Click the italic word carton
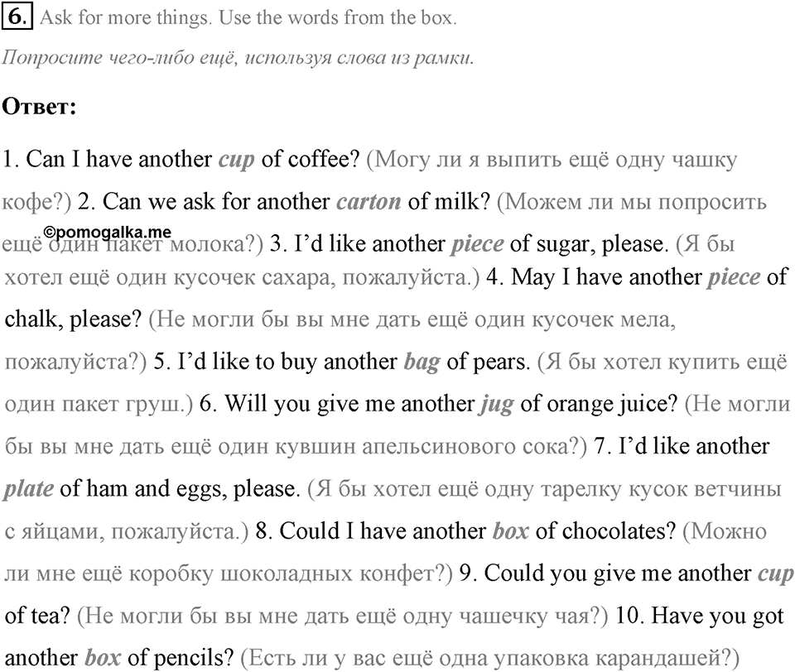This screenshot has width=795, height=672. [369, 202]
